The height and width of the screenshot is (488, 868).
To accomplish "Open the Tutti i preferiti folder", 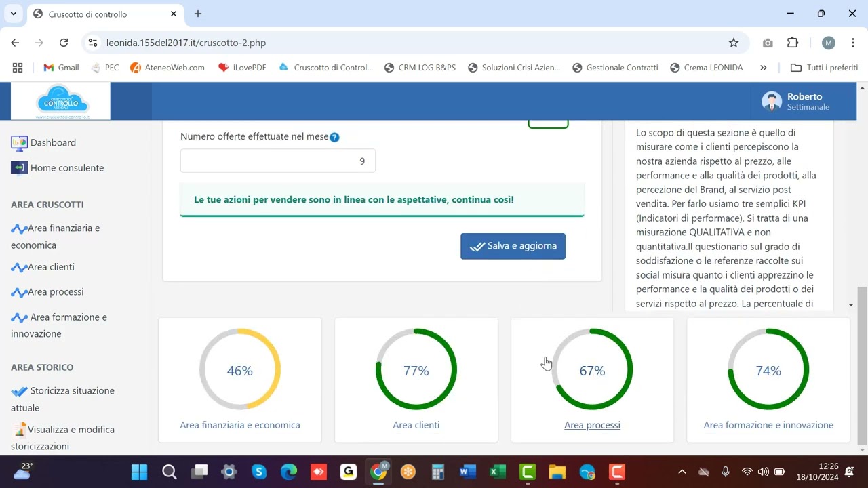I will (824, 68).
